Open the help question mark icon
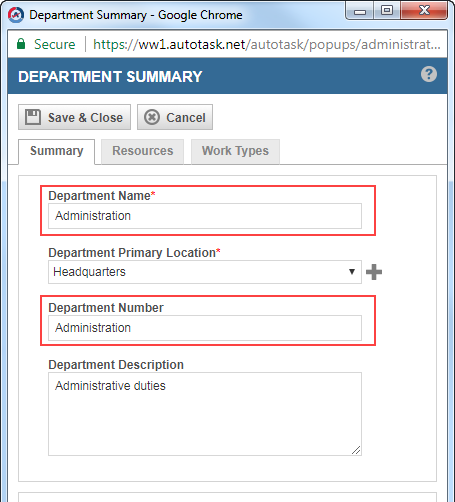Screen dimensions: 455x502 (429, 74)
